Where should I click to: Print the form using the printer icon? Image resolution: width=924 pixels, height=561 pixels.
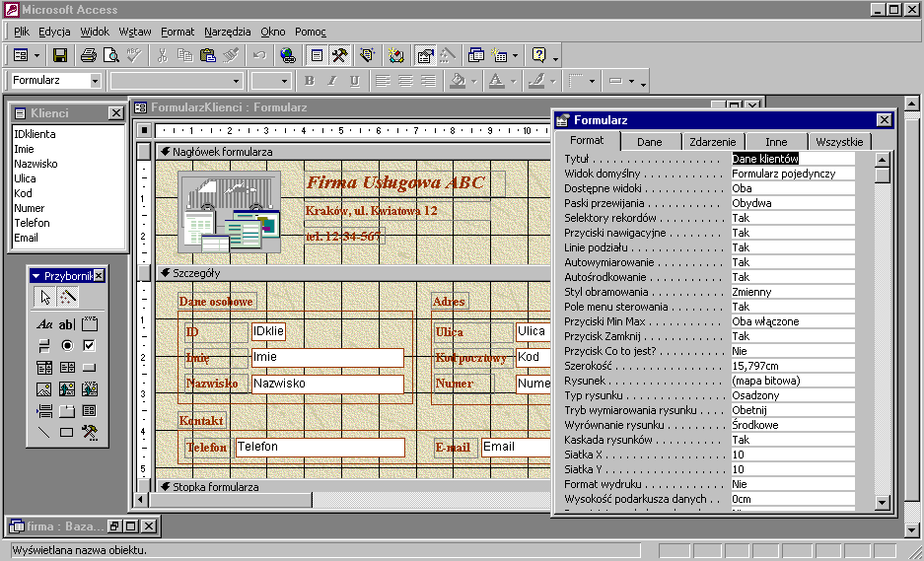click(x=89, y=55)
